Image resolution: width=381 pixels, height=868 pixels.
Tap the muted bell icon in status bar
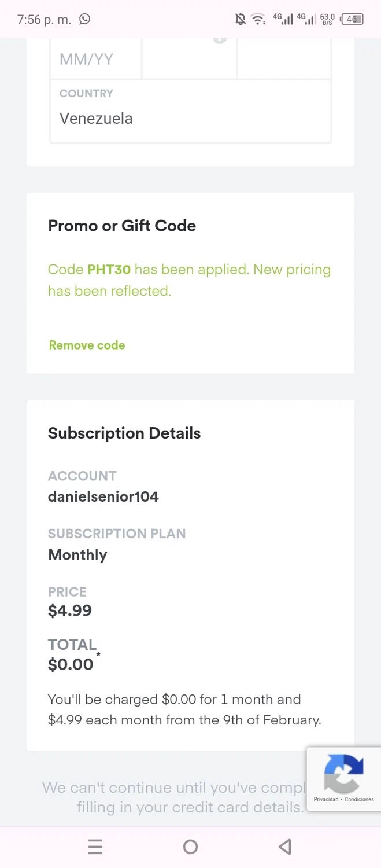[240, 20]
